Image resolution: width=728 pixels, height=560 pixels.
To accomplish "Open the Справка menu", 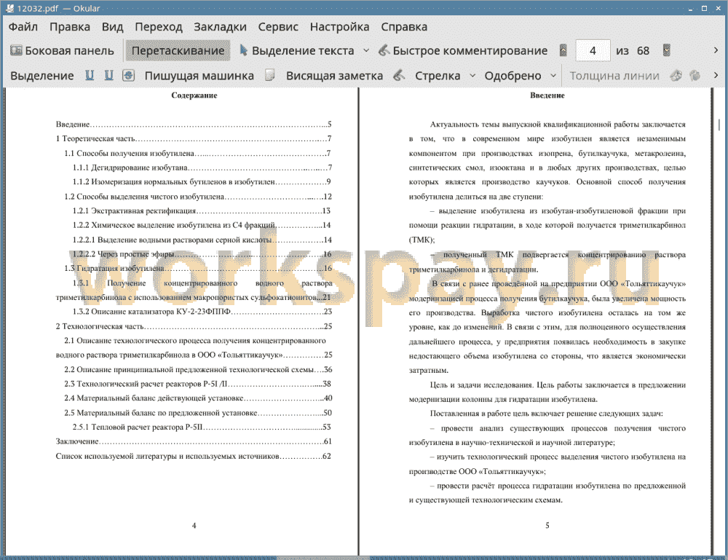I will coord(404,27).
